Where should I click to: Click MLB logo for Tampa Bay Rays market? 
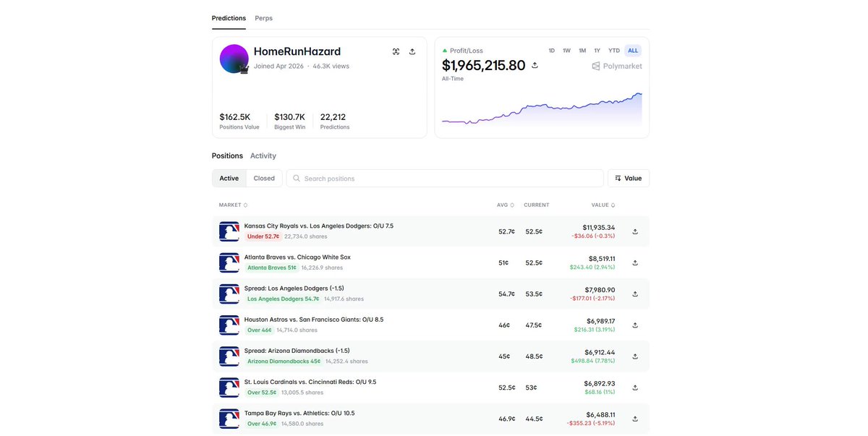pos(229,418)
